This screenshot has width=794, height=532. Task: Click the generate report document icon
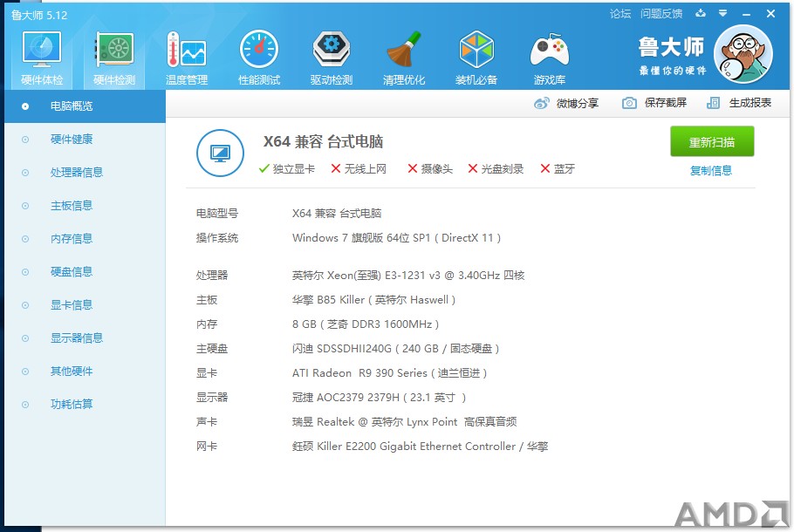pos(713,103)
